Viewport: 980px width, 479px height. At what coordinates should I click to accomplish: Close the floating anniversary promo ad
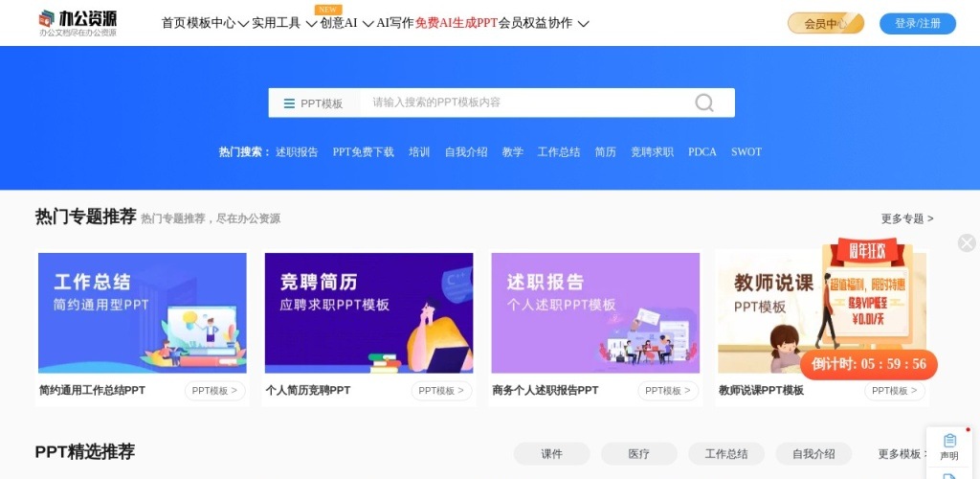coord(967,242)
